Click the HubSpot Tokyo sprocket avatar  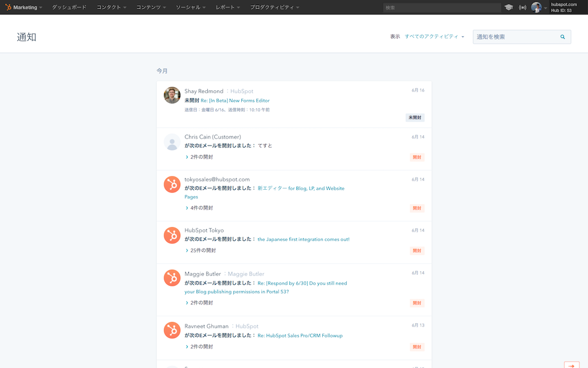[172, 235]
